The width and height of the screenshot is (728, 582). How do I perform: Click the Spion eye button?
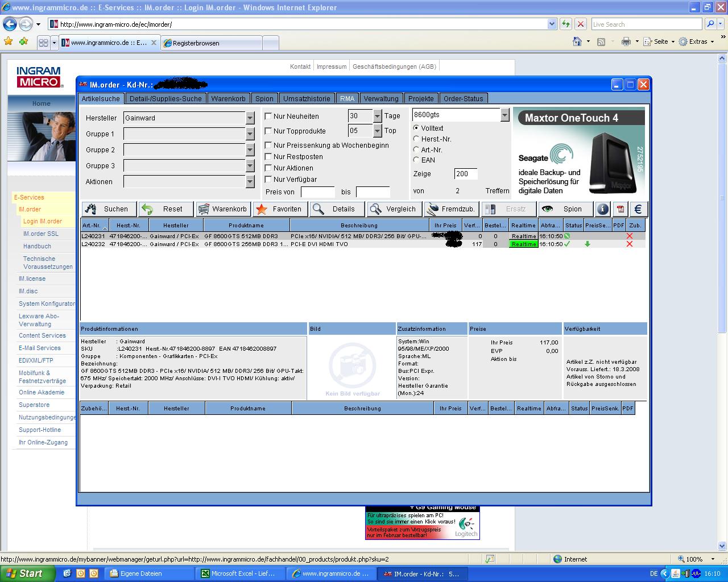coord(566,209)
